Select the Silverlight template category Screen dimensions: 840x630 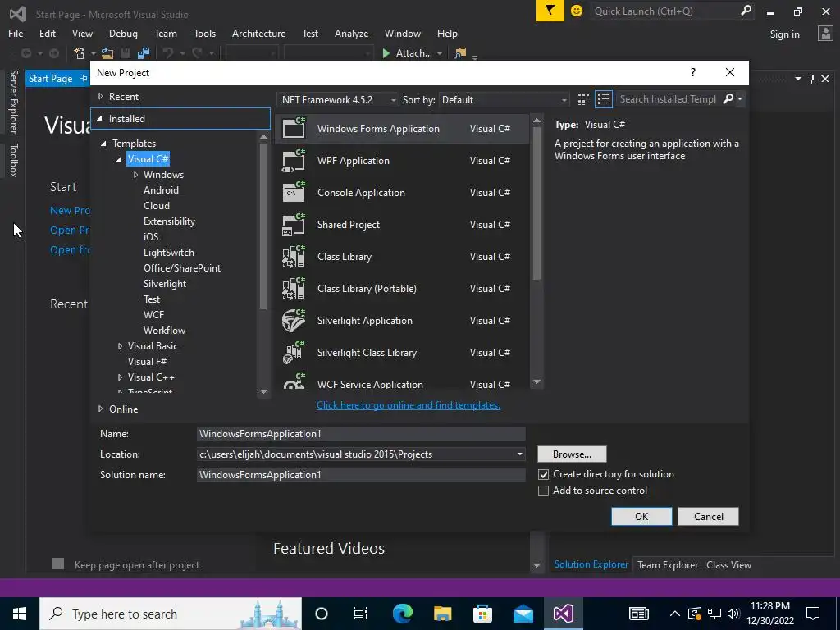coord(164,284)
